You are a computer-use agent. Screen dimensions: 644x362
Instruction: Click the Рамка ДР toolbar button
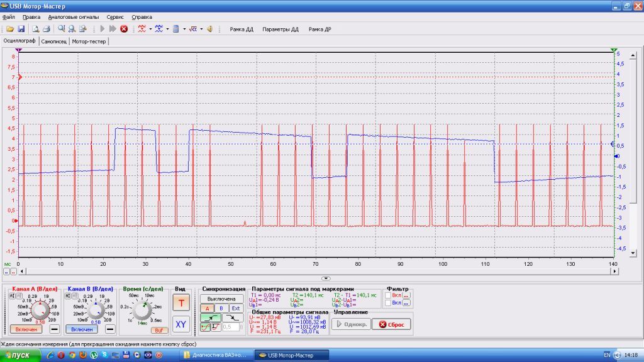click(320, 29)
